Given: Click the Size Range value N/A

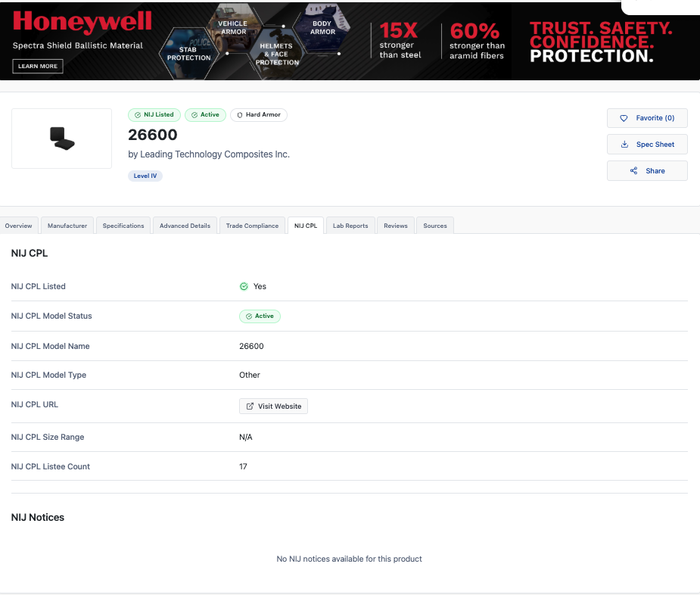Looking at the screenshot, I should [x=245, y=437].
